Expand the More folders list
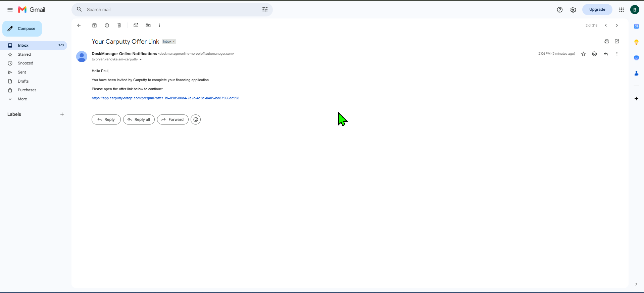The width and height of the screenshot is (644, 293). pyautogui.click(x=34, y=99)
